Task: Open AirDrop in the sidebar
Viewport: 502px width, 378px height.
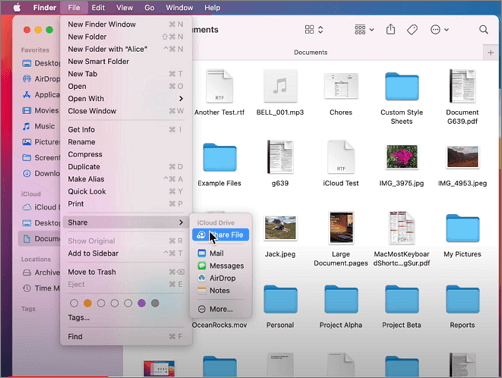Action: [41, 79]
